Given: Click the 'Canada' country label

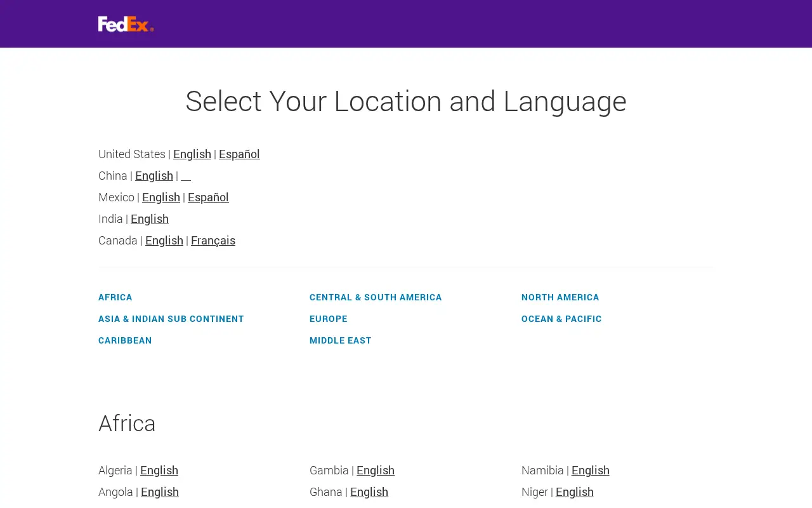Looking at the screenshot, I should pos(118,240).
